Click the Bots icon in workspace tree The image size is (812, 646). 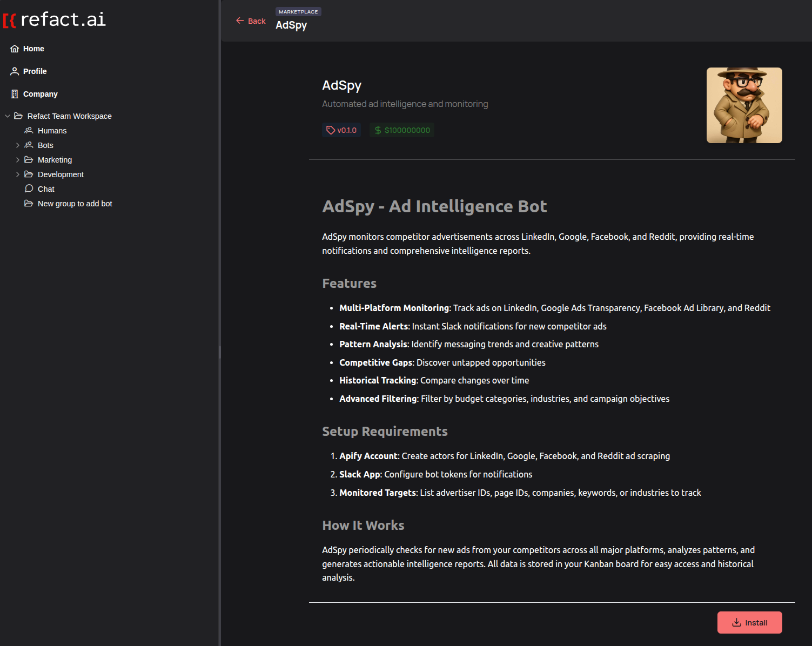coord(29,145)
